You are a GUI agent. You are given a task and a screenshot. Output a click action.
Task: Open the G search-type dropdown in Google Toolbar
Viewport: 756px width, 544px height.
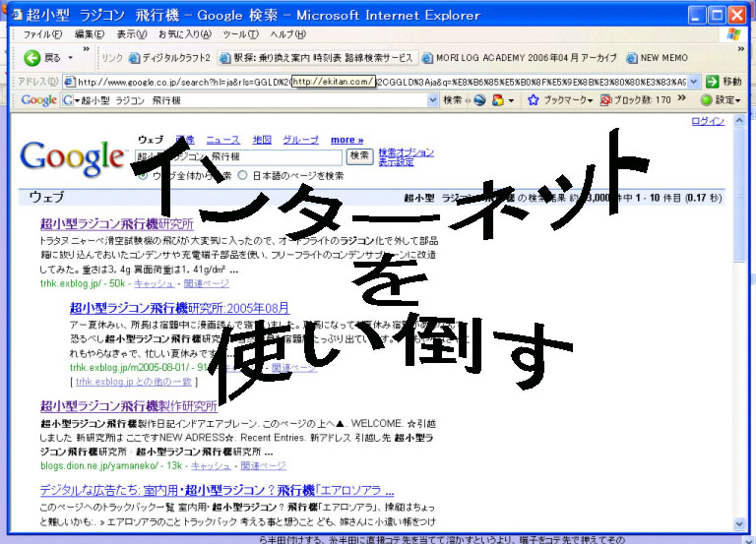click(x=71, y=100)
